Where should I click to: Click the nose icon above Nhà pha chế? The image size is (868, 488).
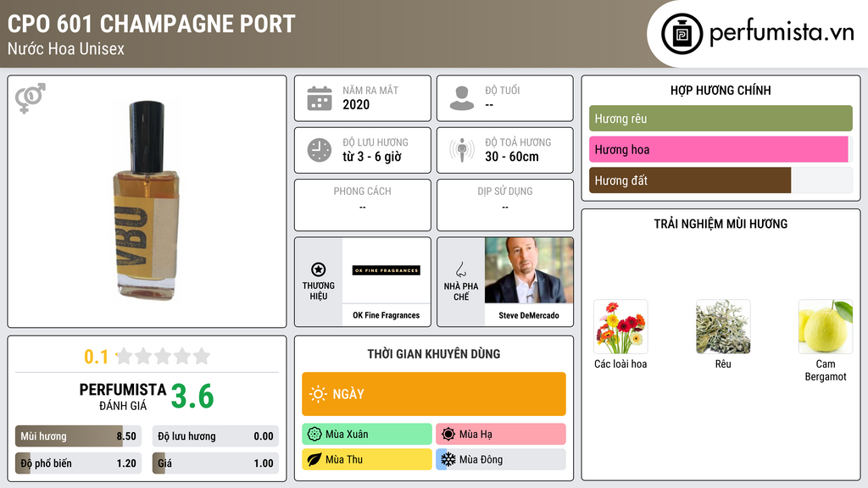(460, 269)
